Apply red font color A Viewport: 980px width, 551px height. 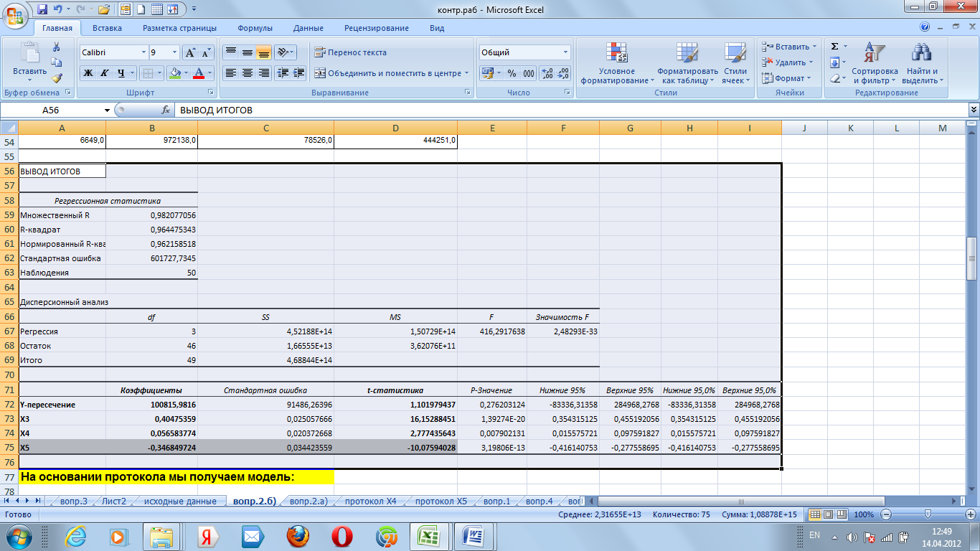point(199,73)
